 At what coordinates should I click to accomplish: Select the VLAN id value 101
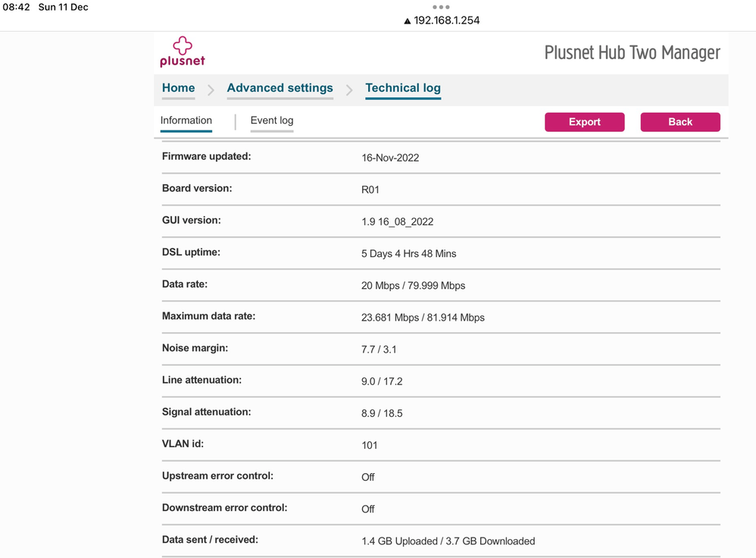[x=369, y=445]
